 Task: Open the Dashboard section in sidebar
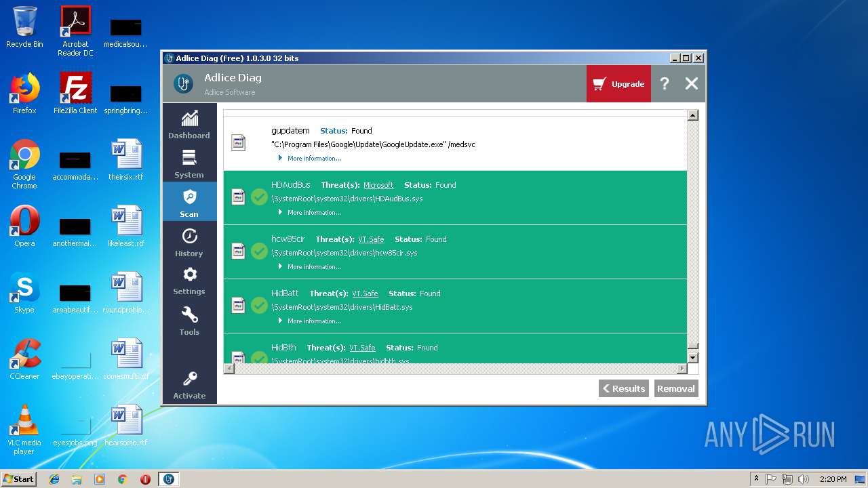click(x=189, y=124)
